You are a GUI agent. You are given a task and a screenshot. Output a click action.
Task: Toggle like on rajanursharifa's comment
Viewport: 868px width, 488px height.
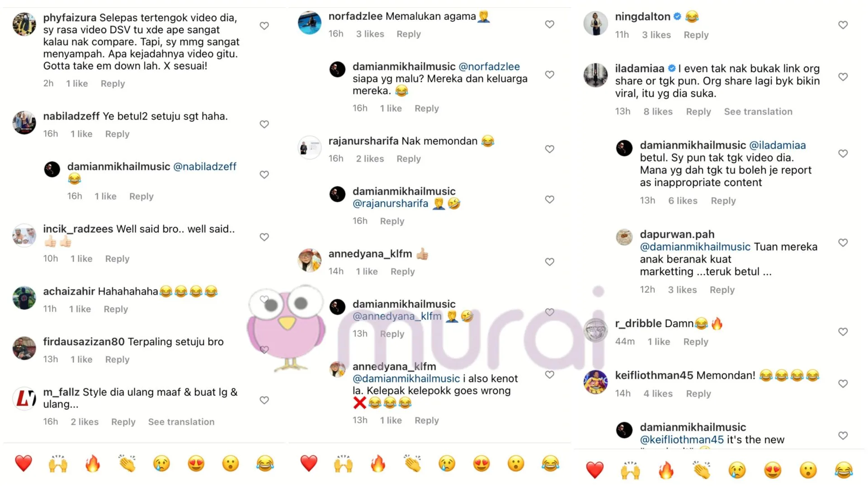click(x=549, y=149)
